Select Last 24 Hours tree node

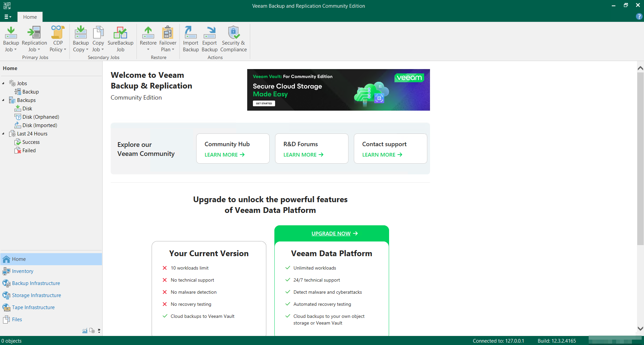point(32,133)
